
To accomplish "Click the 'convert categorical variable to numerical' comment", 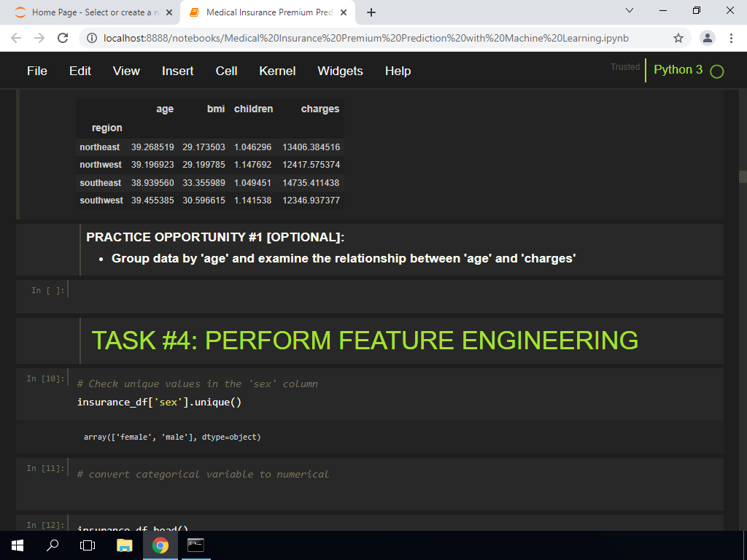I will click(203, 474).
